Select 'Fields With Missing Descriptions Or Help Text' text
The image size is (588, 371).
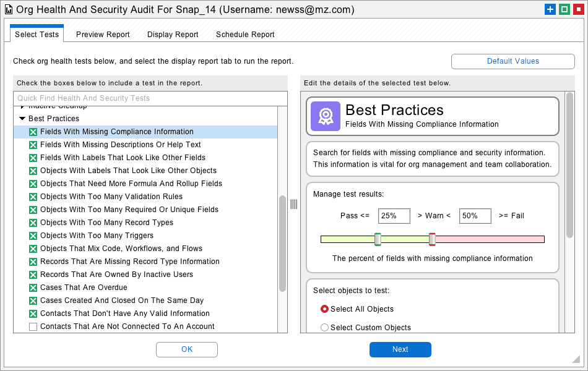[x=120, y=145]
